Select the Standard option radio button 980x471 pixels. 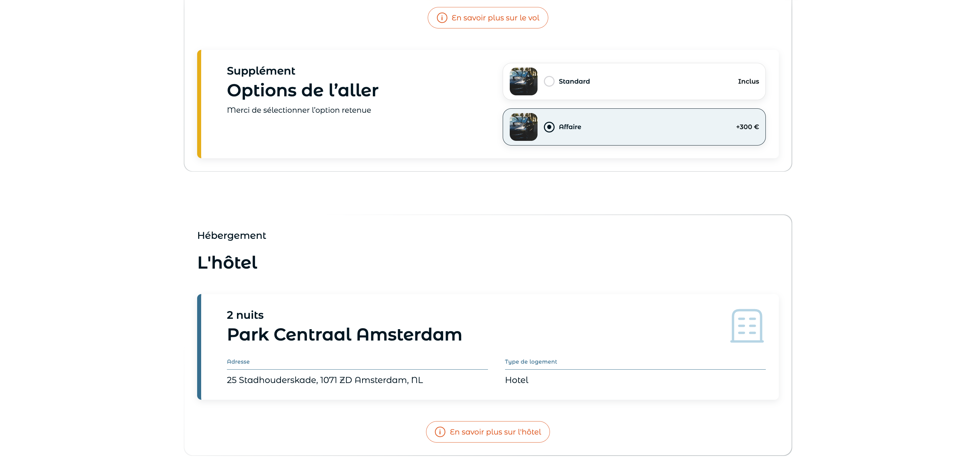tap(549, 81)
